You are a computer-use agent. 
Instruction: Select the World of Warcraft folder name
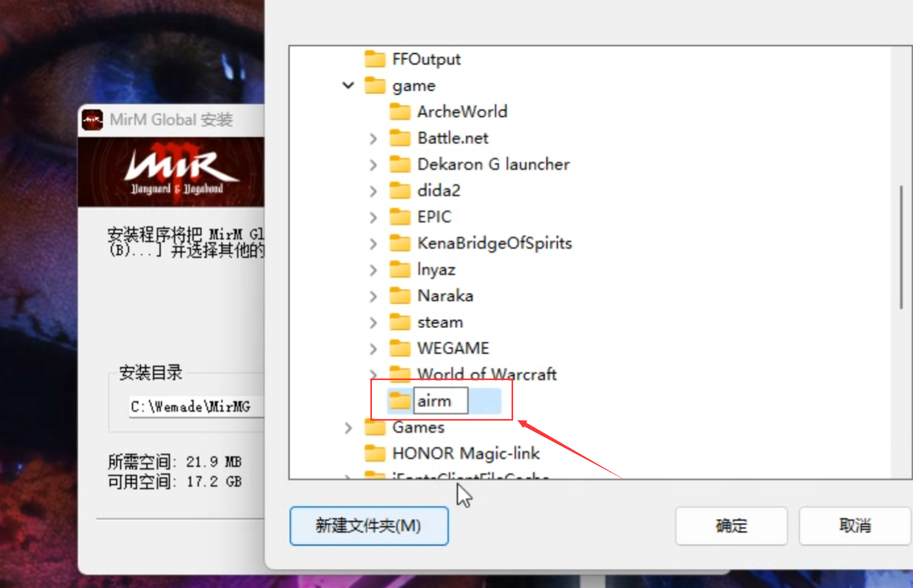click(x=487, y=374)
